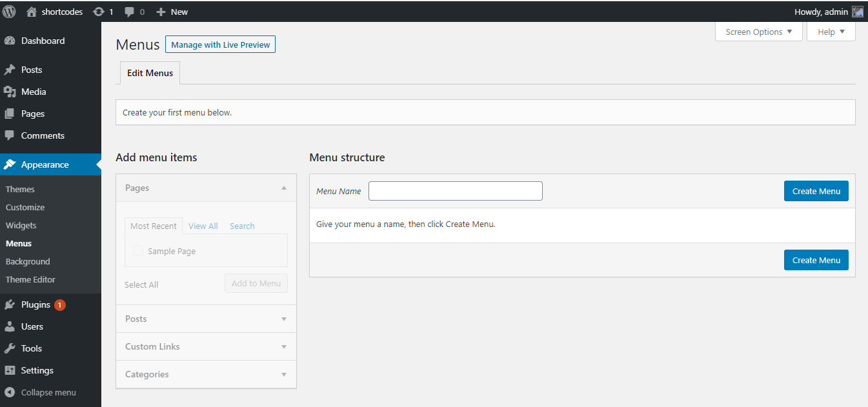Select the Edit Menus tab
The width and height of the screenshot is (868, 407).
tap(150, 73)
